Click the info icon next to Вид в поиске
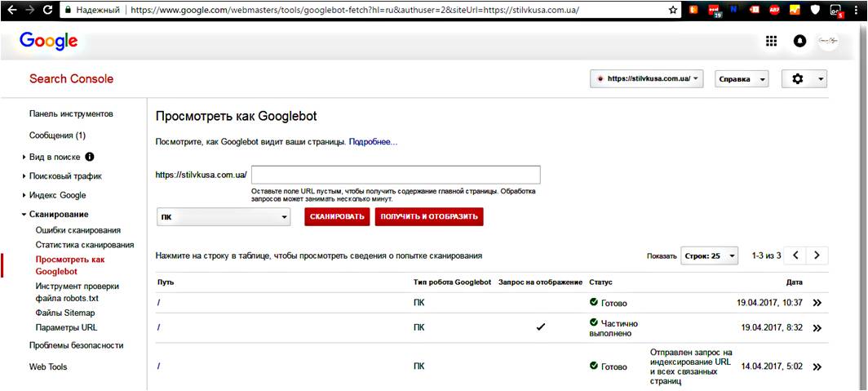 (90, 157)
